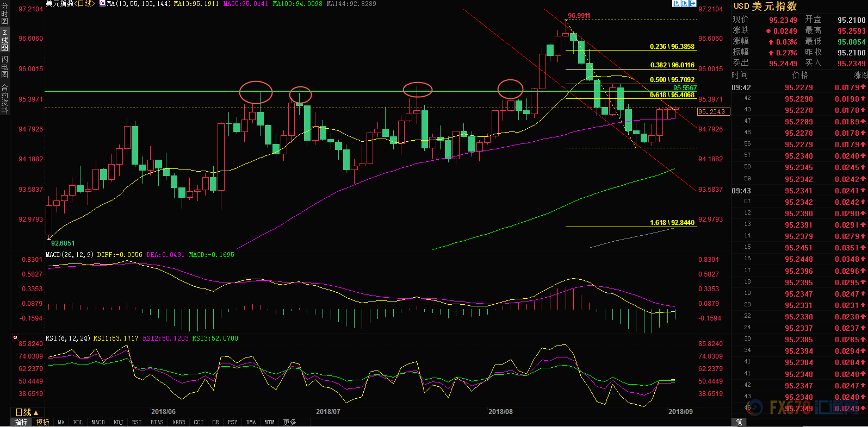Viewport: 868px width, 427px height.
Task: Click 最高 value 95.2593
Action: click(852, 31)
